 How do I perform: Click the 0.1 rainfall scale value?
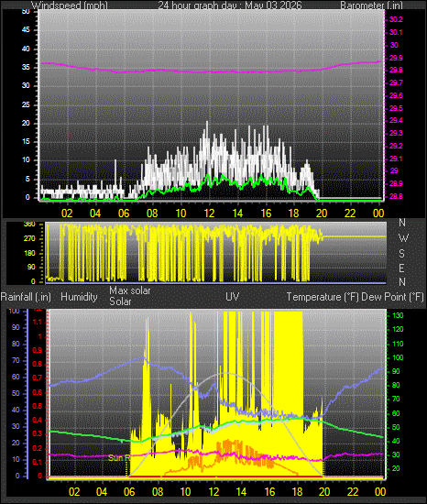(x=37, y=462)
